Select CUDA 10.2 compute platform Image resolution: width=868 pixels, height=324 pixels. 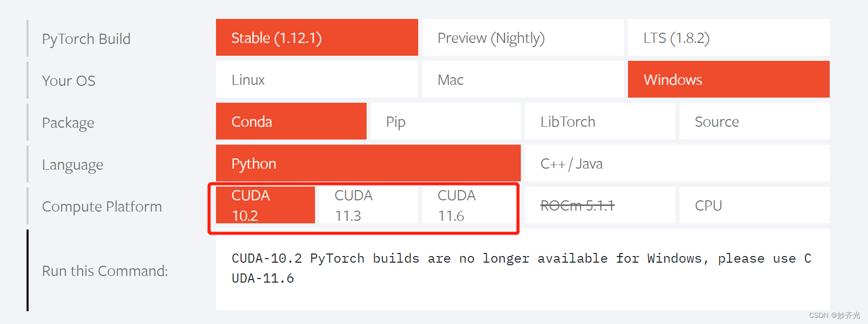point(264,205)
